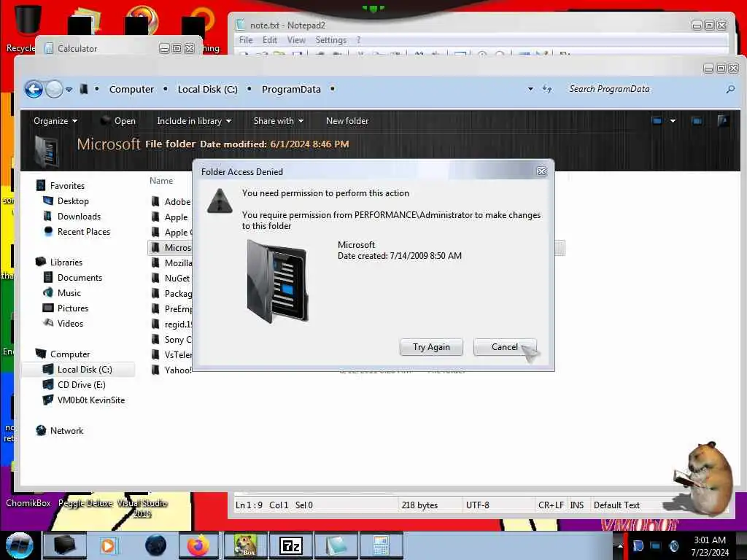Expand the Include in library dropdown
The width and height of the screenshot is (747, 560).
194,121
